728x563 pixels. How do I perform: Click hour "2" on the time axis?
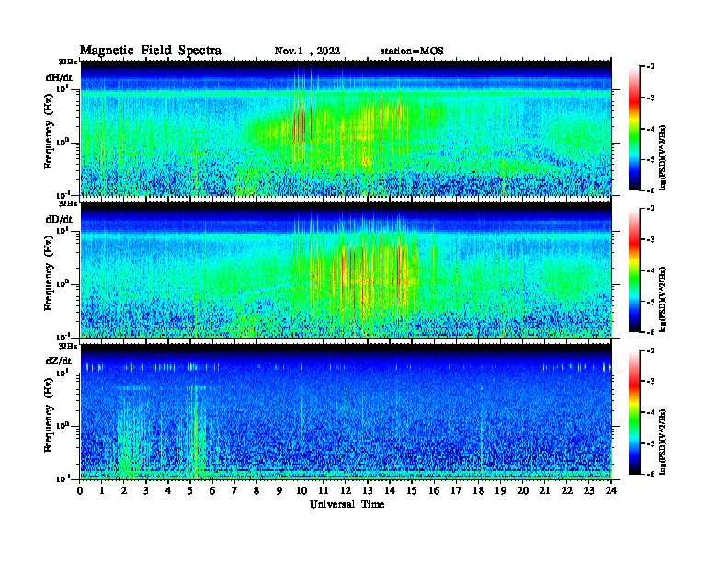pos(124,490)
